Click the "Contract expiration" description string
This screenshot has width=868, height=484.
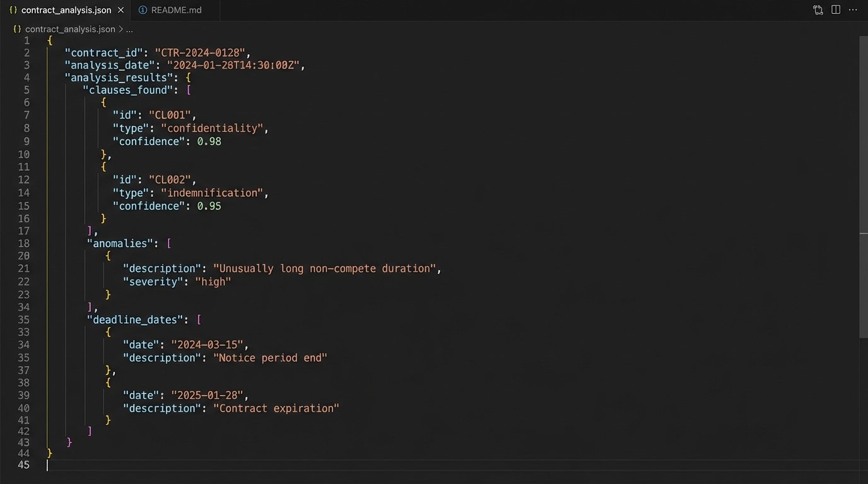(x=278, y=408)
